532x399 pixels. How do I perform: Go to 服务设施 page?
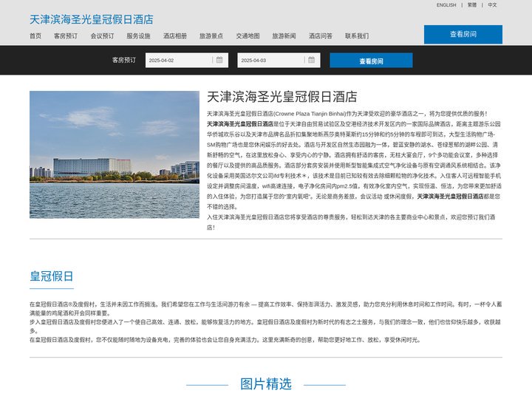click(x=138, y=36)
